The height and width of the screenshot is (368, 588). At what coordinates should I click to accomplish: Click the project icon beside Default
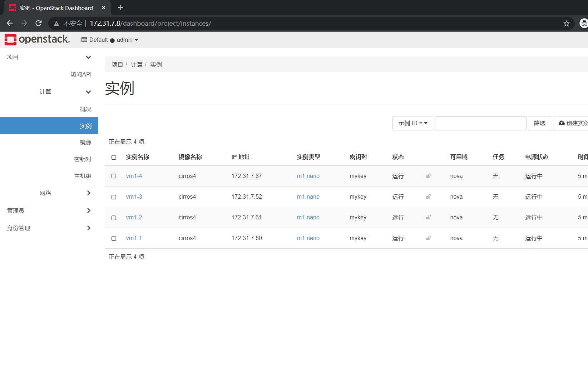coord(84,40)
